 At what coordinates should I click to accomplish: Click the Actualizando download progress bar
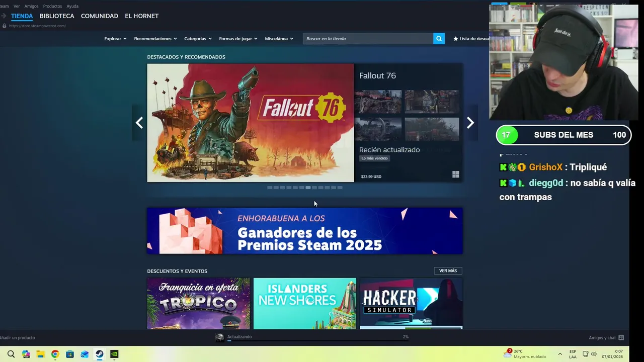[x=317, y=341]
